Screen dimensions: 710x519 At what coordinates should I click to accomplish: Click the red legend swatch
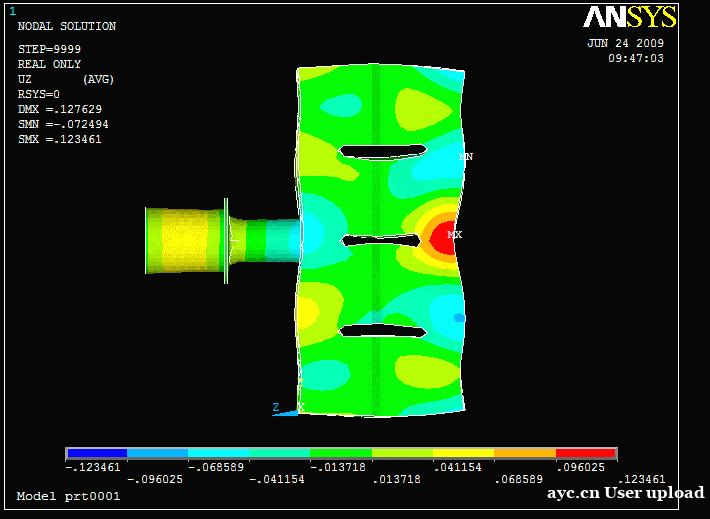click(x=586, y=454)
